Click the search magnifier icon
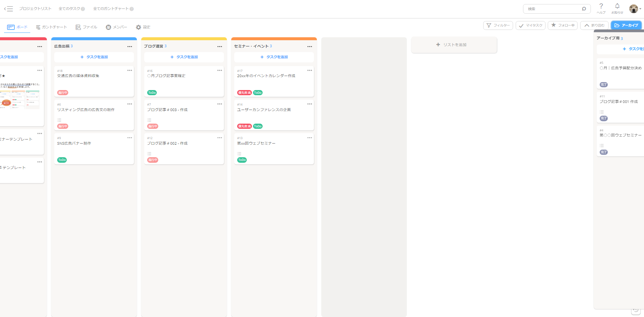 pos(584,9)
